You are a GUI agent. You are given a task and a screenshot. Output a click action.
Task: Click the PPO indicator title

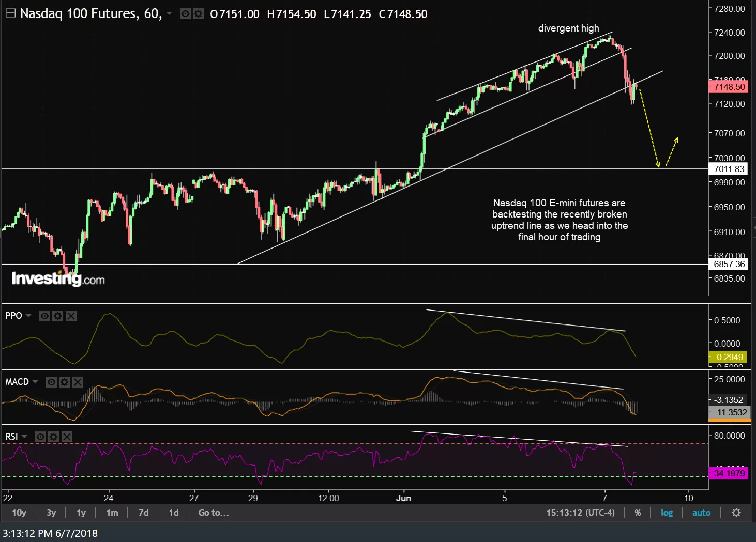click(x=13, y=316)
